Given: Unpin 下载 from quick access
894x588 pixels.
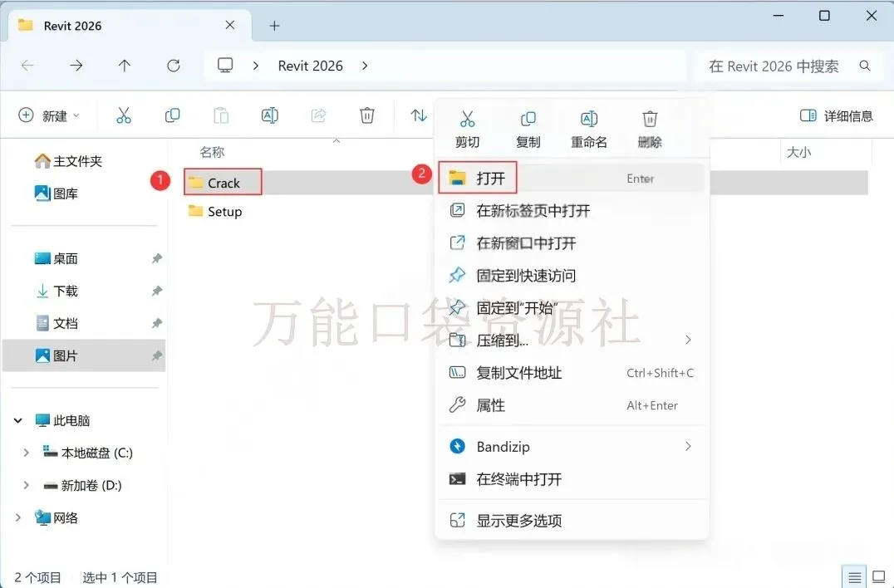Looking at the screenshot, I should 156,292.
